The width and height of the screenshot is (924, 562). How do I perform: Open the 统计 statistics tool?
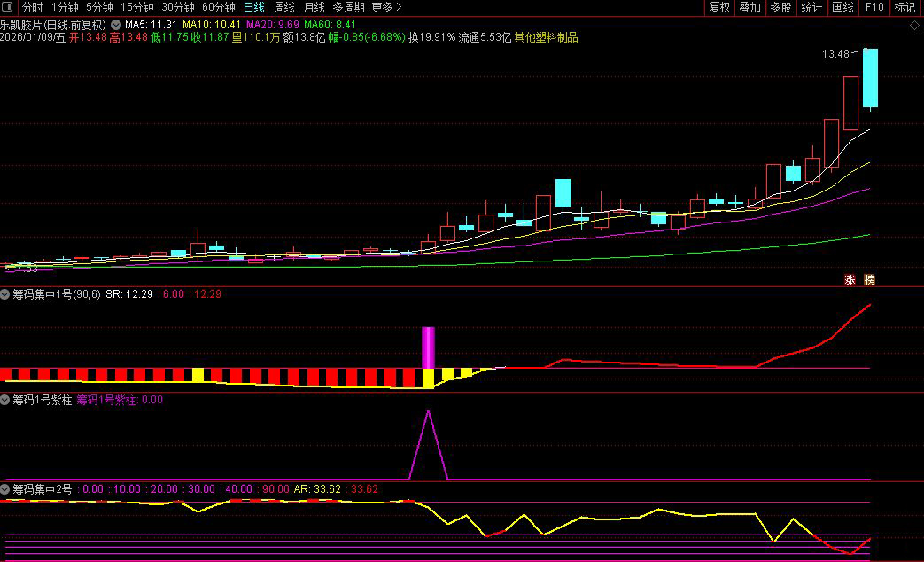click(811, 8)
